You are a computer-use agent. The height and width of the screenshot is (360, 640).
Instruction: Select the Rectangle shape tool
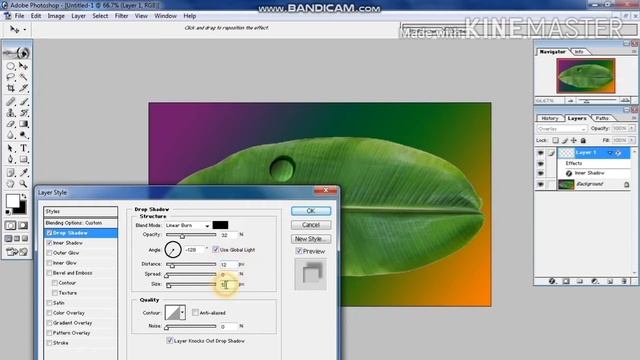click(x=23, y=159)
